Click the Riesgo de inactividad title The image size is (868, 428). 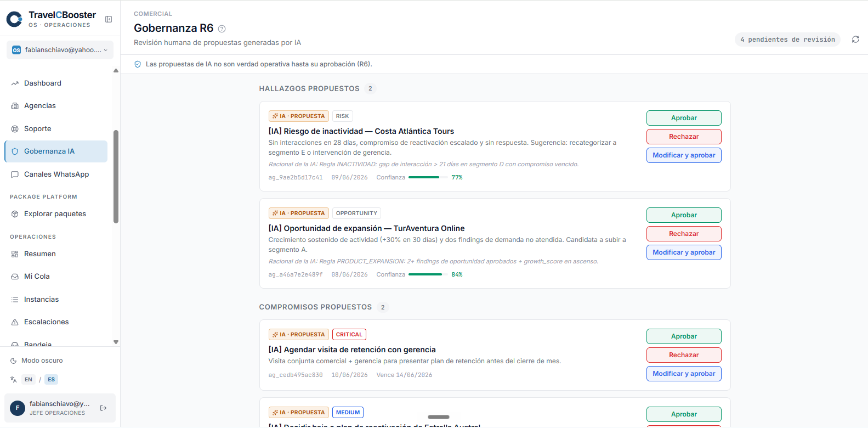click(361, 131)
